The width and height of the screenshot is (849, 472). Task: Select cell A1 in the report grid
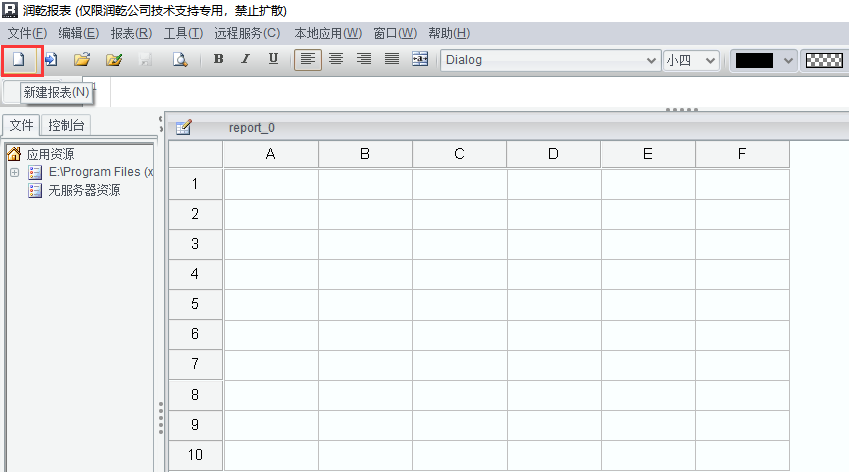270,184
